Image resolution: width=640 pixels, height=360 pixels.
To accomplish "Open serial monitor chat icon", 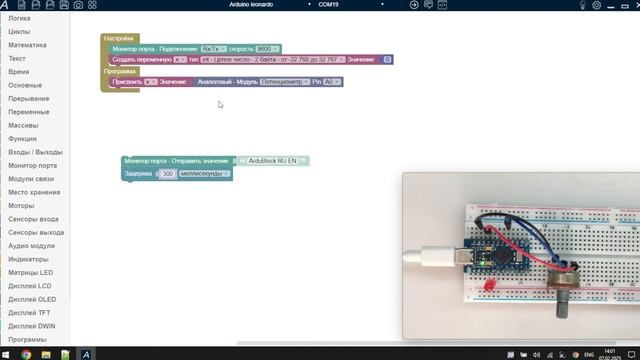I will 428,5.
